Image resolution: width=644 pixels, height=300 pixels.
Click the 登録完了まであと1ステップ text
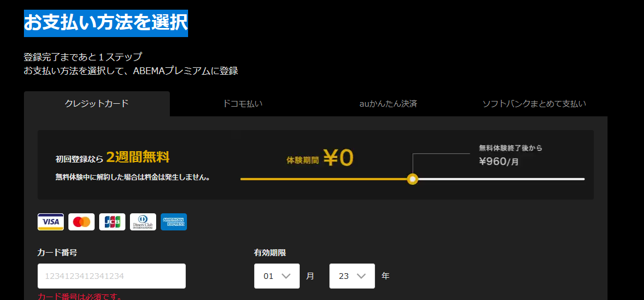83,56
